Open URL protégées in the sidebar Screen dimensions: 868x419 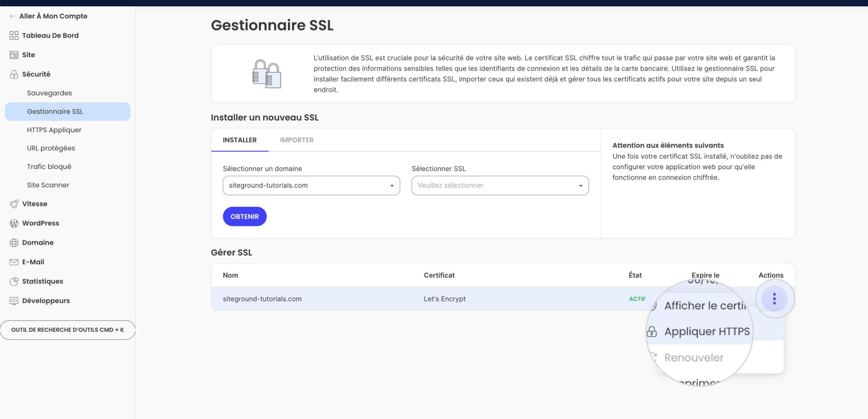pyautogui.click(x=51, y=148)
